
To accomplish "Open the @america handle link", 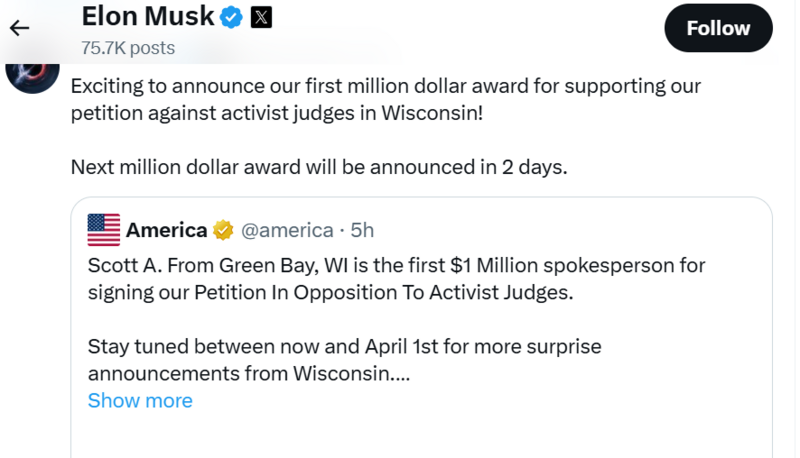I will (288, 230).
